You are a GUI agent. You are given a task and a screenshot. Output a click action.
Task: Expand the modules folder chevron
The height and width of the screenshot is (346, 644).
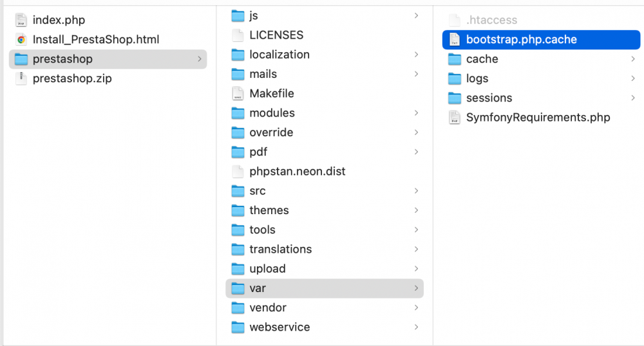click(416, 113)
